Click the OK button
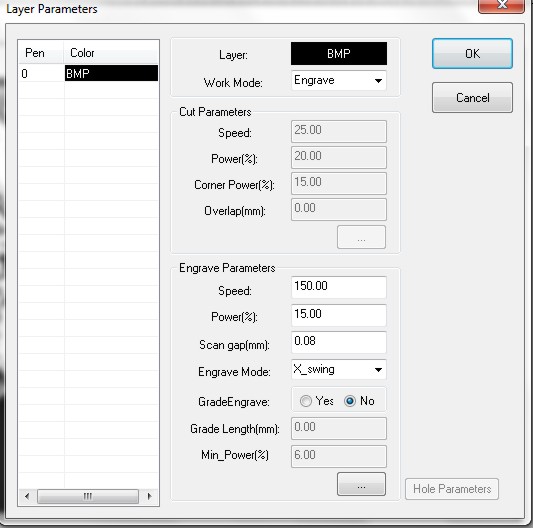Viewport: 533px width, 528px height. point(472,54)
